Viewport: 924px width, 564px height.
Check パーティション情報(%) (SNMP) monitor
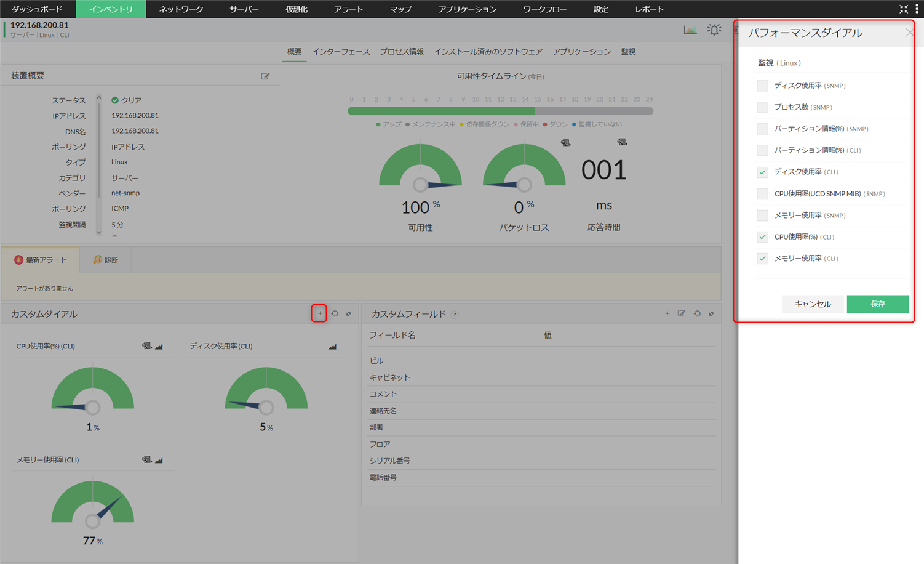coord(762,129)
